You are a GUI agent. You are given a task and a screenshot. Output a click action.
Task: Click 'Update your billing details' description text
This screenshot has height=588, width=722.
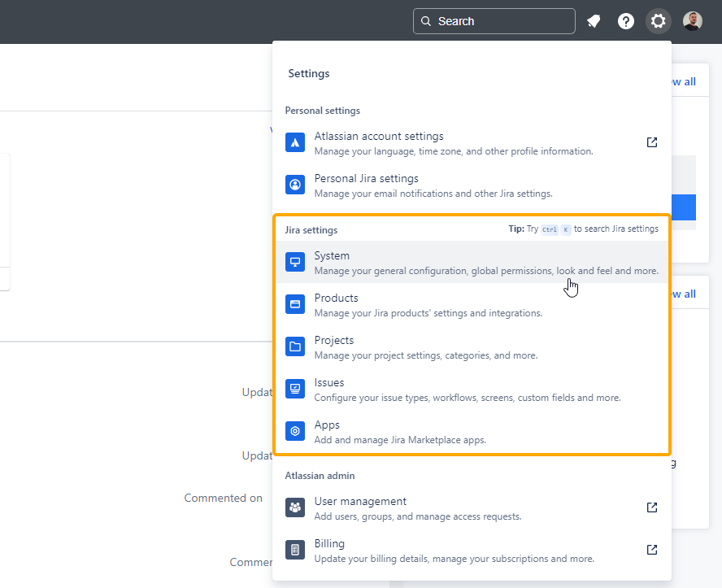[454, 559]
